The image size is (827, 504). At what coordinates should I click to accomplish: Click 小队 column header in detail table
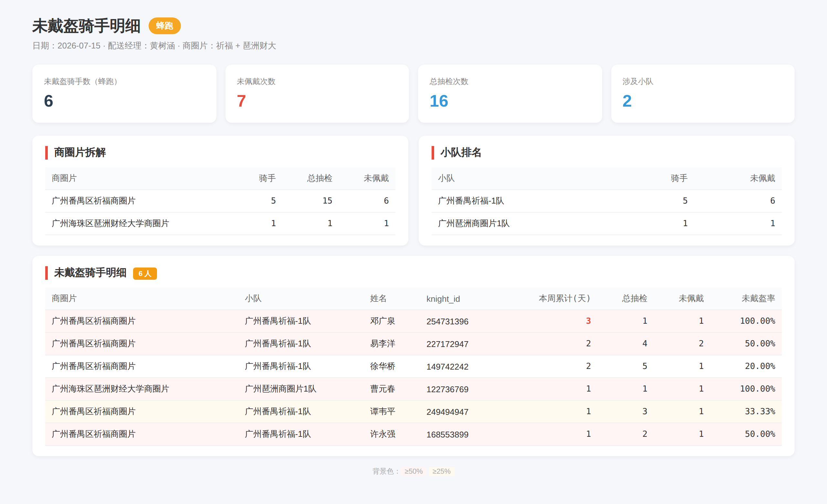[x=253, y=298]
